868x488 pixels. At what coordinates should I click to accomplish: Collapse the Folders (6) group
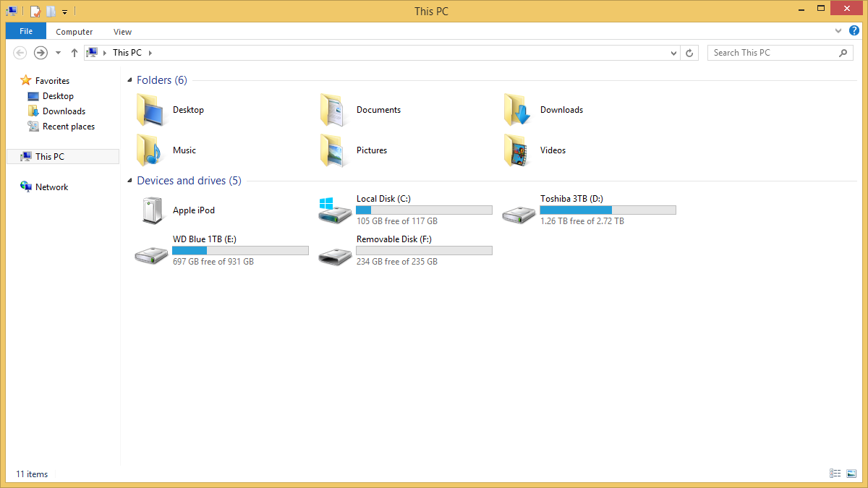(x=129, y=80)
